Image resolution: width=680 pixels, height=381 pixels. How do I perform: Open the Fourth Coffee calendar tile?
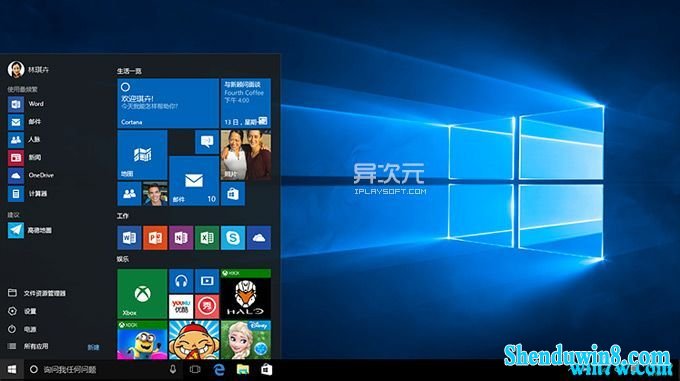[245, 103]
